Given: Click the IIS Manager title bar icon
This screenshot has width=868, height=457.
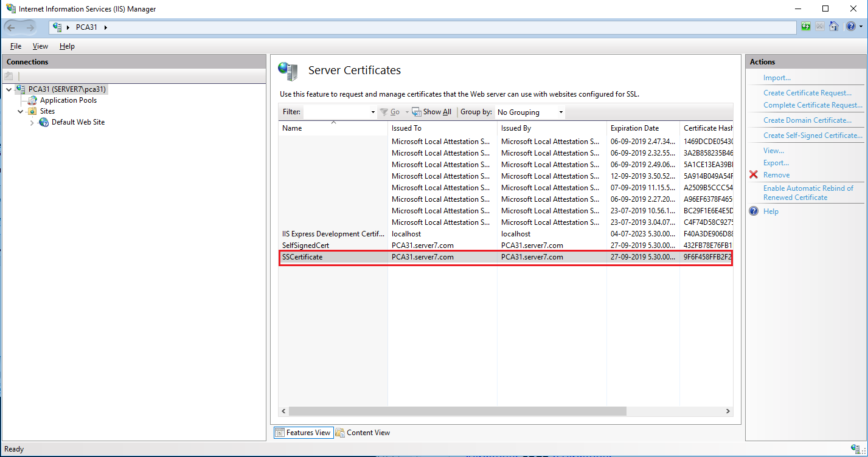Looking at the screenshot, I should coord(11,9).
